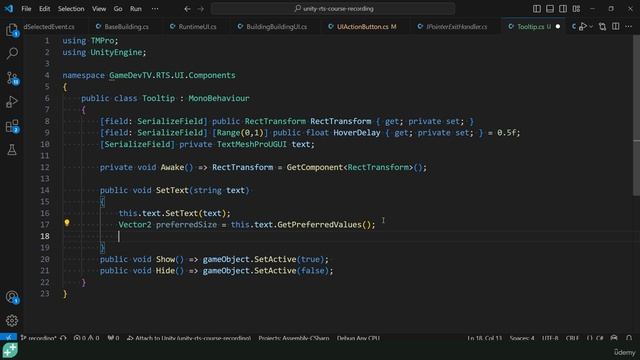
Task: Click the recording branch in status bar
Action: tap(38, 338)
